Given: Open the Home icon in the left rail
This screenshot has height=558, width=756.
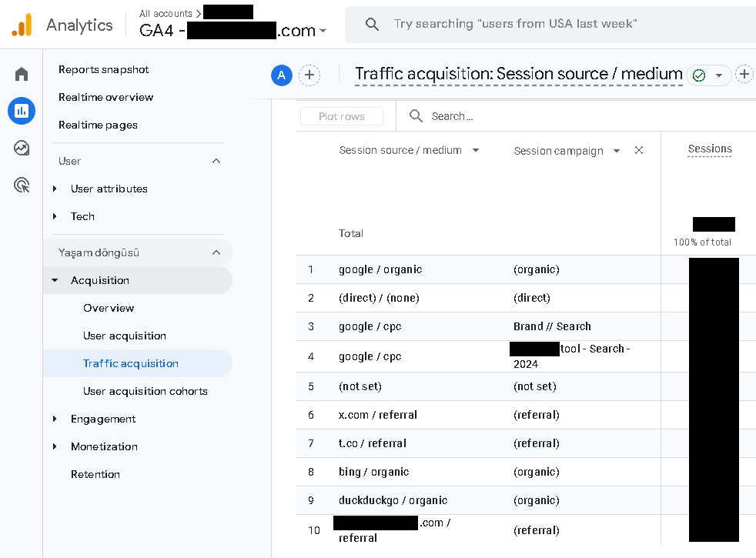Looking at the screenshot, I should pos(21,73).
